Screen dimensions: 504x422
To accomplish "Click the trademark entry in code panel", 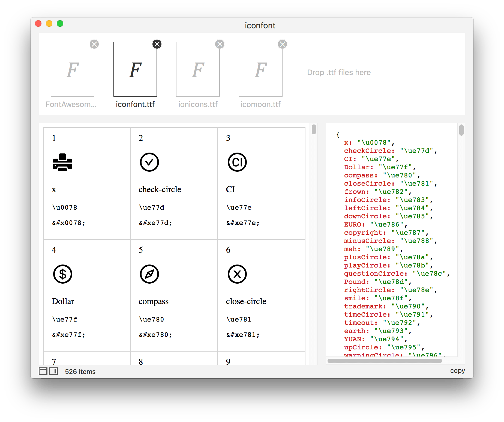I will pos(386,306).
